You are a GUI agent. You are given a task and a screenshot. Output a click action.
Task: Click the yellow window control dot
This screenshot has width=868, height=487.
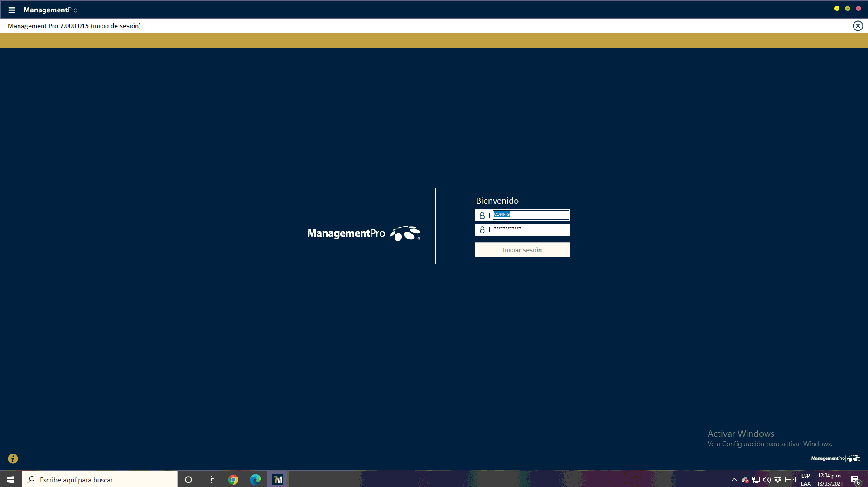(837, 9)
